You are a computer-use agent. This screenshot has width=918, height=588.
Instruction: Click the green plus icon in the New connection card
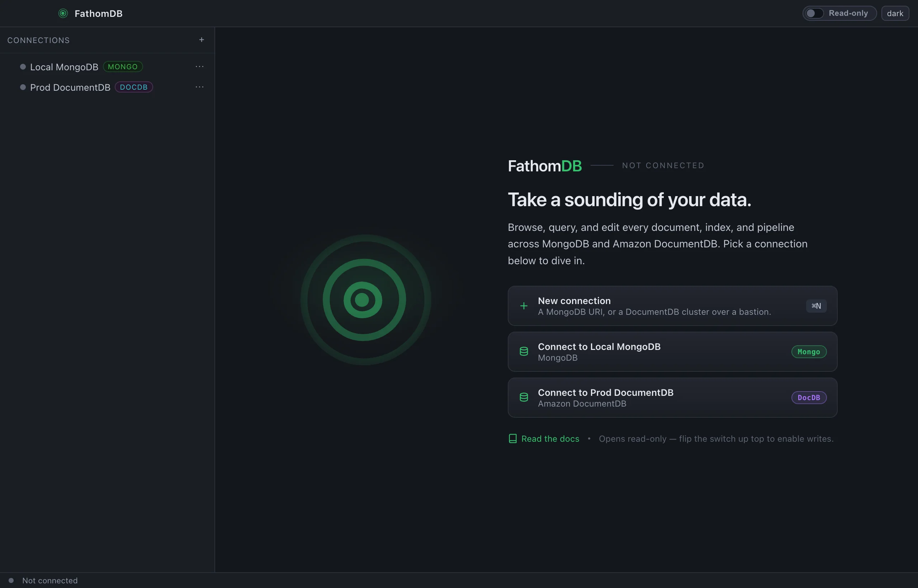pos(524,306)
